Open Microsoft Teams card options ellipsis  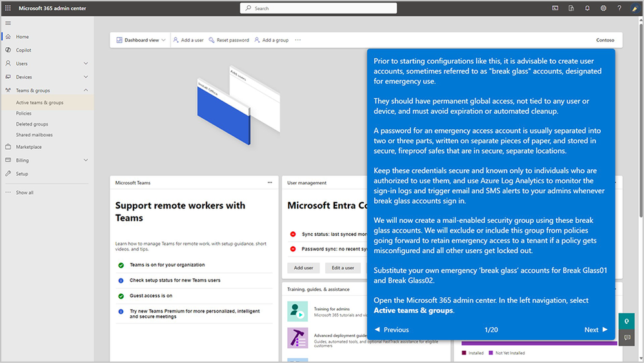click(270, 183)
